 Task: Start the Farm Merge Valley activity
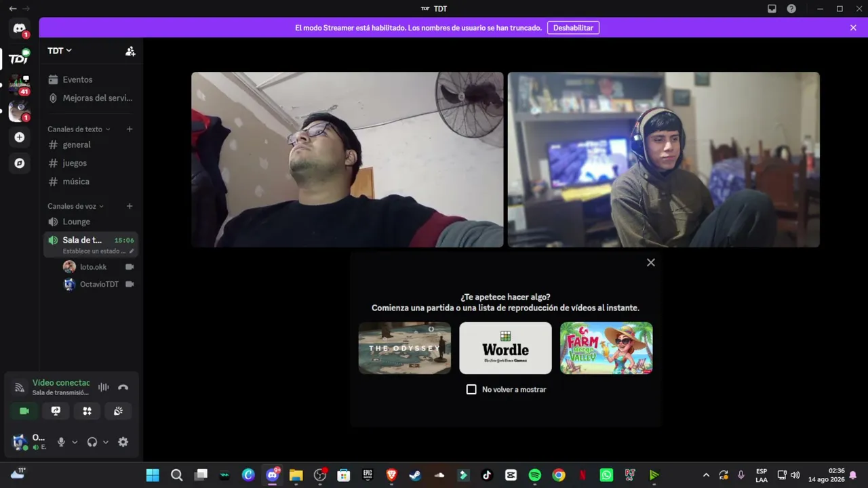pyautogui.click(x=606, y=348)
